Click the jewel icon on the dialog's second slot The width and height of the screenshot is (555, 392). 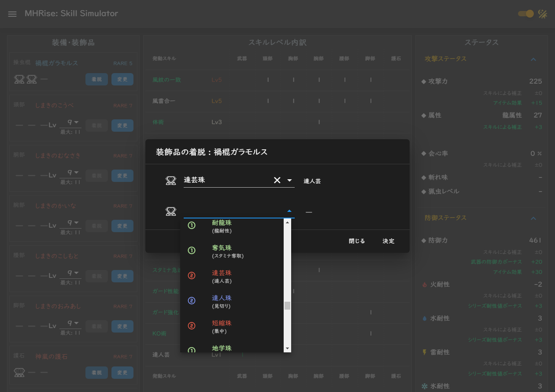(171, 211)
